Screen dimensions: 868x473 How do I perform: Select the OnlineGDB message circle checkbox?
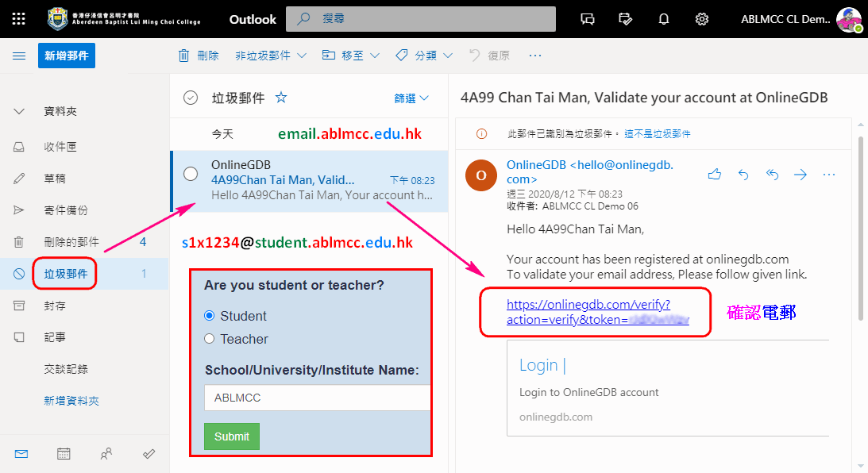(x=191, y=174)
